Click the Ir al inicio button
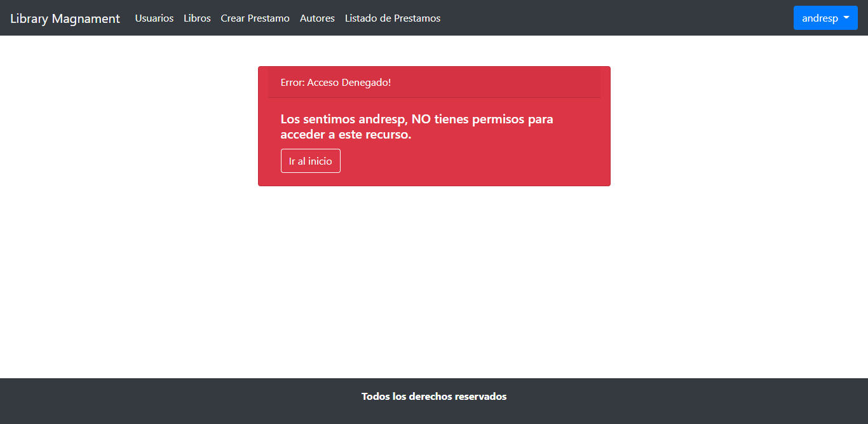Image resolution: width=868 pixels, height=424 pixels. [311, 161]
